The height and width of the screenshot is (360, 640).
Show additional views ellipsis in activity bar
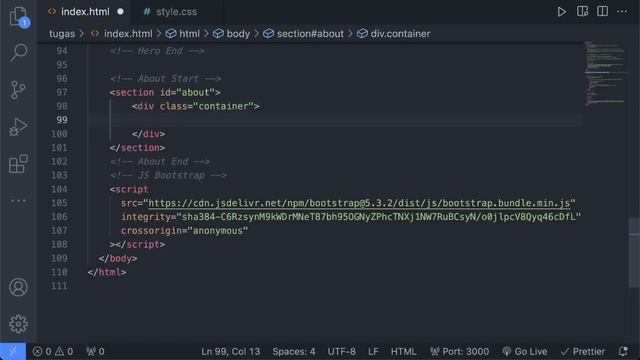point(18,201)
